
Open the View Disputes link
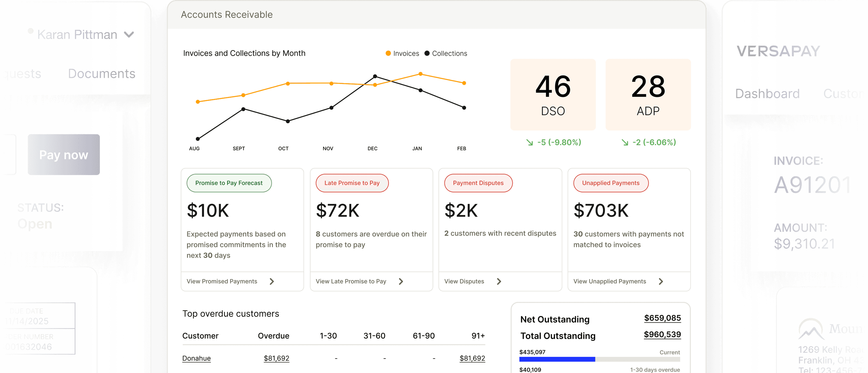[x=464, y=281]
